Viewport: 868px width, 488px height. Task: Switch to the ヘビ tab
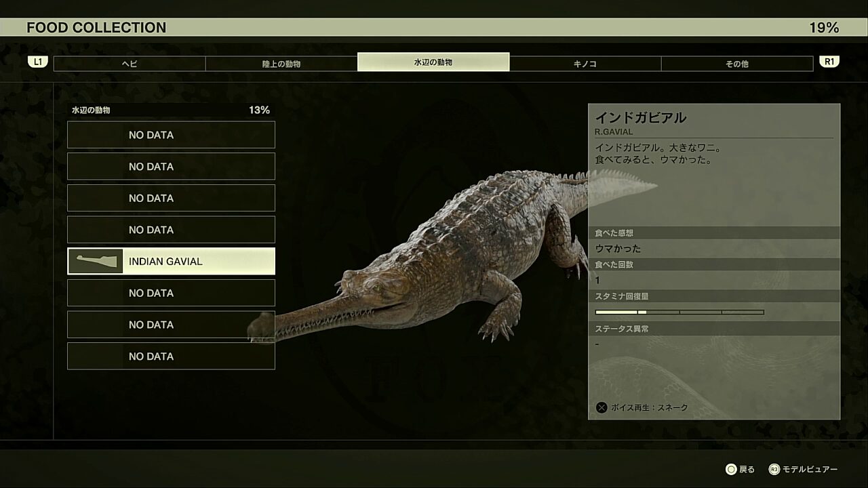point(130,63)
